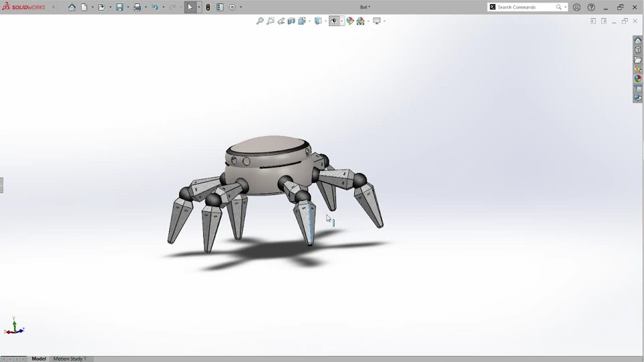
Task: Open the Options gear
Action: pos(232,7)
